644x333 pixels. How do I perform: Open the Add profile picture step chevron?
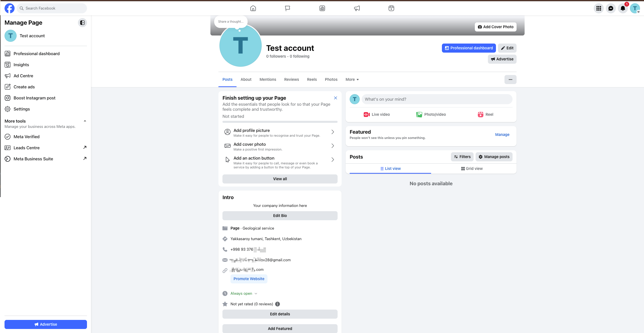coord(333,132)
